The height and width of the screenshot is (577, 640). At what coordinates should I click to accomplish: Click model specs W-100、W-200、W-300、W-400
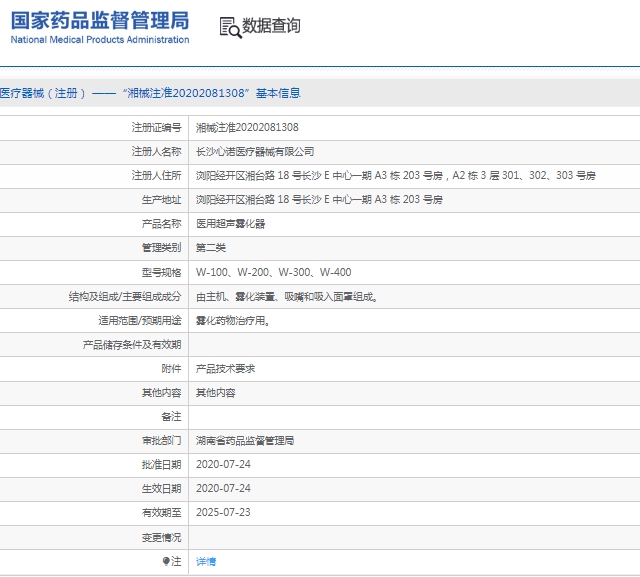click(x=273, y=272)
